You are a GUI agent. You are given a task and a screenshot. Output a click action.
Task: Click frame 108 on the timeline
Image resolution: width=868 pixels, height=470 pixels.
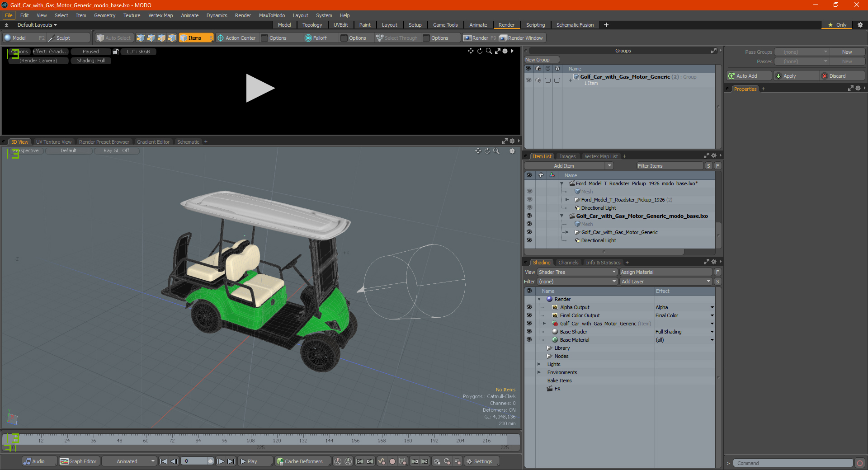(250, 440)
